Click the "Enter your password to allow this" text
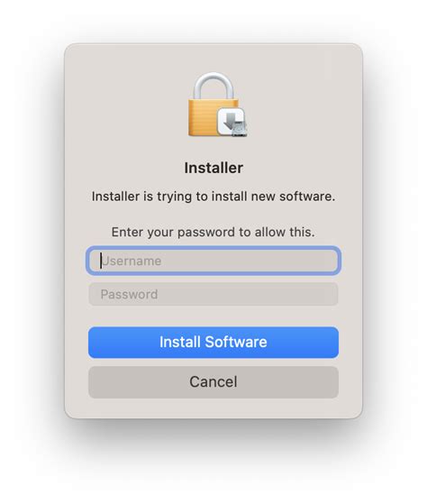The width and height of the screenshot is (427, 504). click(213, 232)
